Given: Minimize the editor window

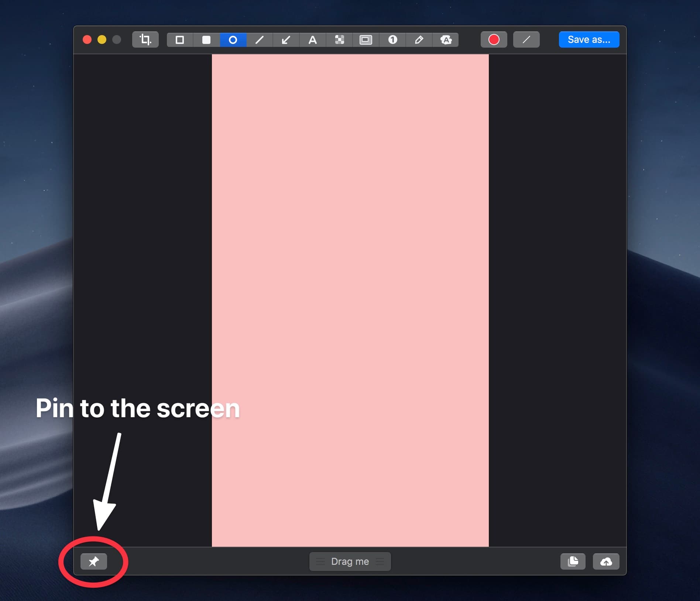Looking at the screenshot, I should 102,40.
